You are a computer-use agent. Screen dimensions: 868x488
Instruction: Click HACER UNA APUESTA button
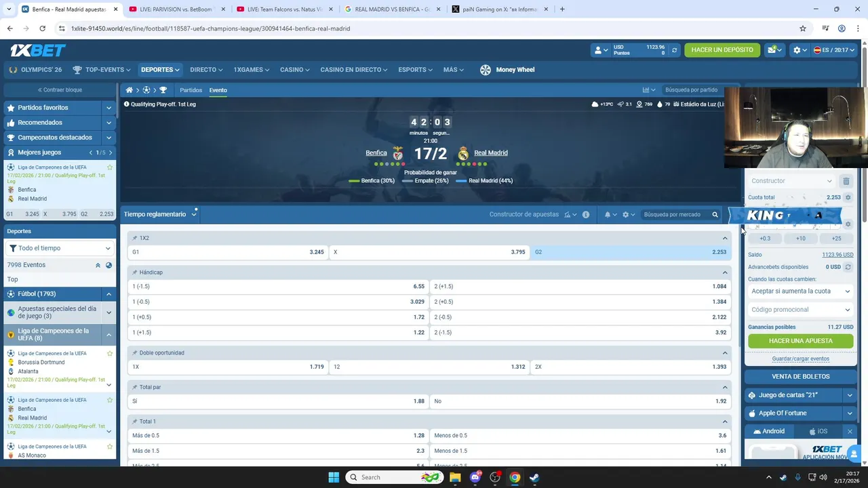tap(800, 341)
